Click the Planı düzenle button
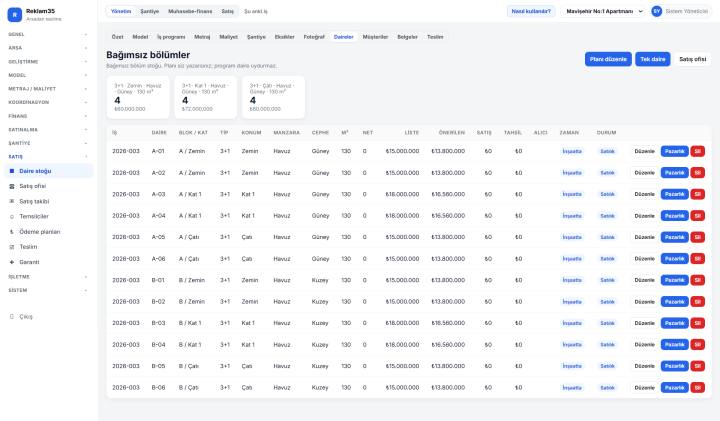The image size is (720, 421). tap(608, 59)
